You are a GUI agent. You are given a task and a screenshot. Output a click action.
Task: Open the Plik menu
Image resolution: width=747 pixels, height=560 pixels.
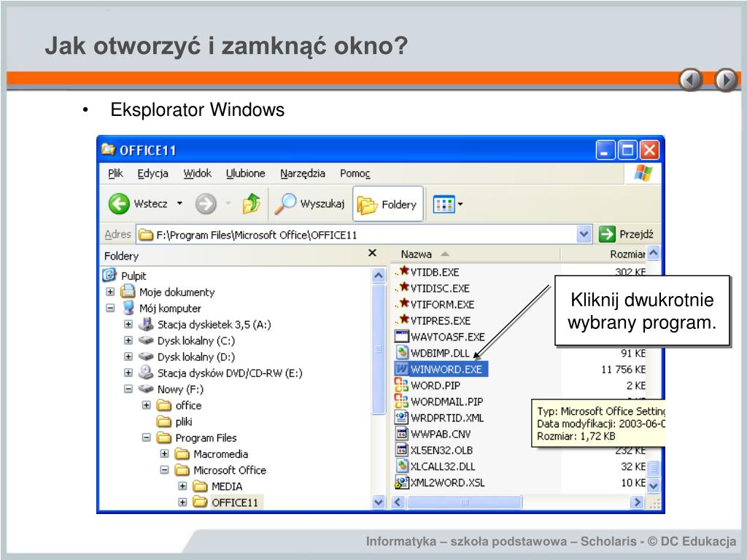[115, 174]
